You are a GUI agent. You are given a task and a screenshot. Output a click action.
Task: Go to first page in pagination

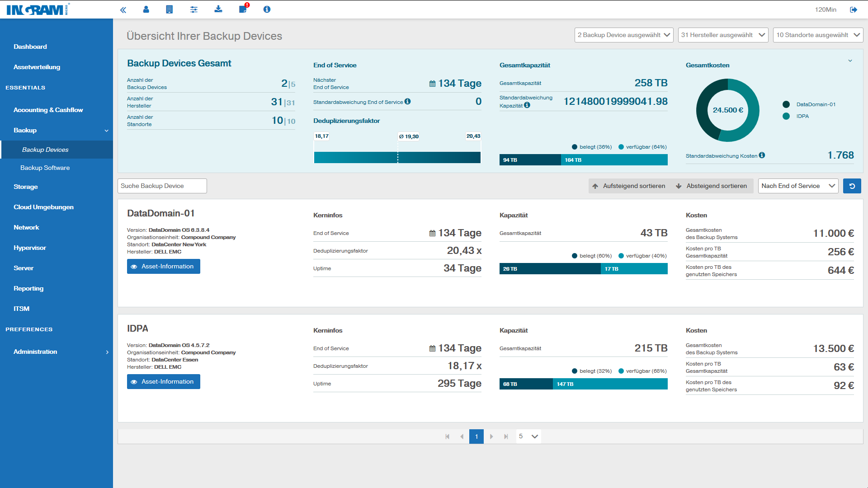448,436
